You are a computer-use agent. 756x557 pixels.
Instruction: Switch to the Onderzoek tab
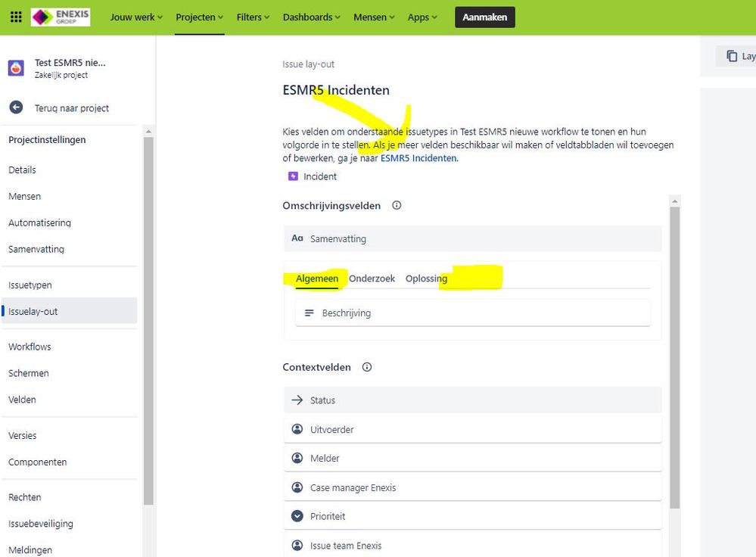pyautogui.click(x=372, y=278)
